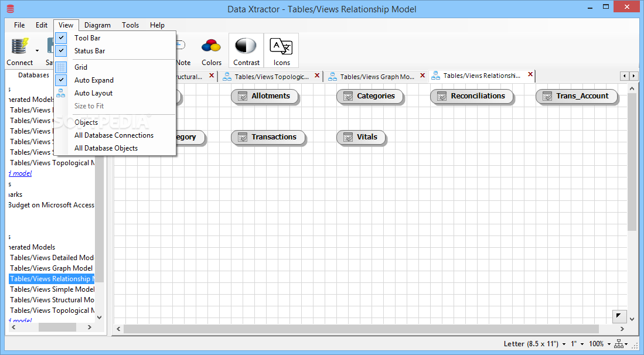Viewport: 644px width, 355px height.
Task: Open the Edit menu
Action: [x=42, y=25]
